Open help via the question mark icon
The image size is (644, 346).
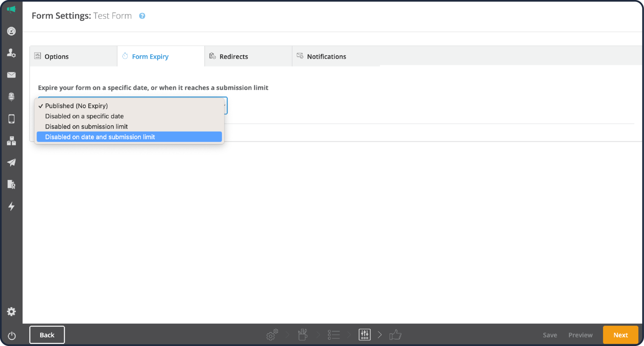tap(142, 16)
